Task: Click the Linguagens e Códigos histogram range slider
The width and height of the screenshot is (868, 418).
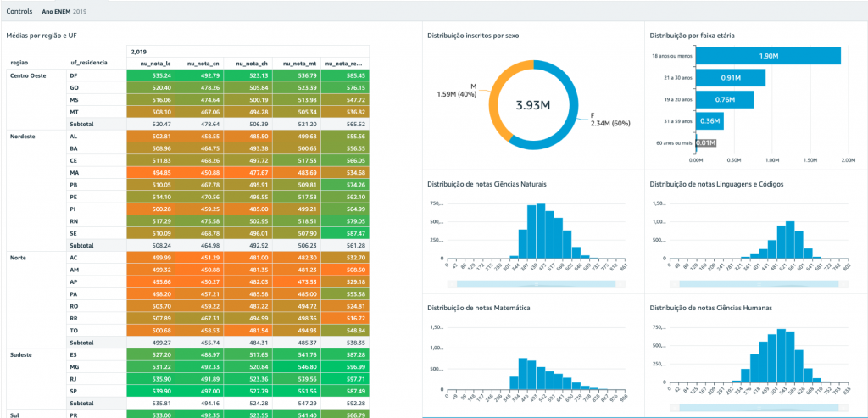Action: [759, 283]
